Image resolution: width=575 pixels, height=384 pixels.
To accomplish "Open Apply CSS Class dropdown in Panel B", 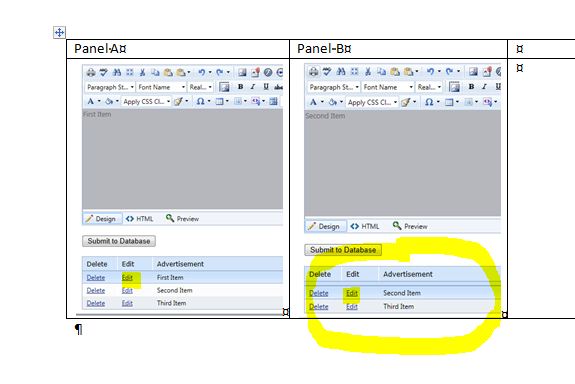I will [373, 102].
